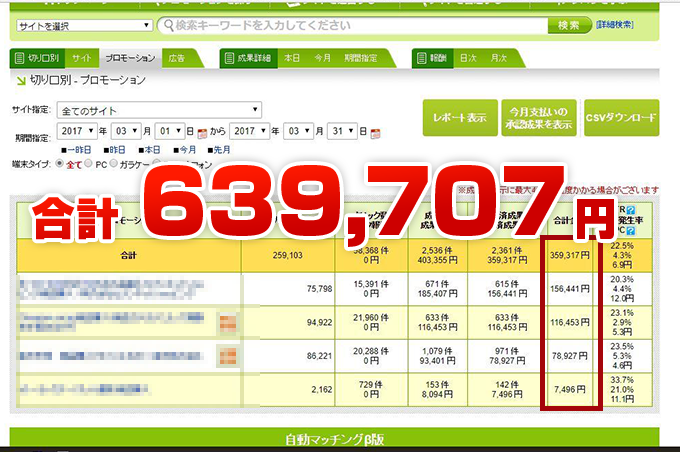Expand the 全てのサイト site filter dropdown
Viewport: 680px width, 452px height.
[x=160, y=109]
